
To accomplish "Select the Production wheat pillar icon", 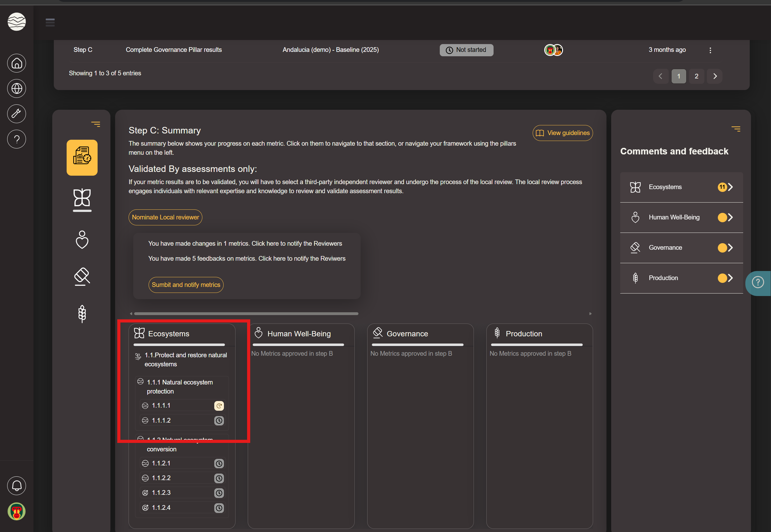I will (82, 314).
